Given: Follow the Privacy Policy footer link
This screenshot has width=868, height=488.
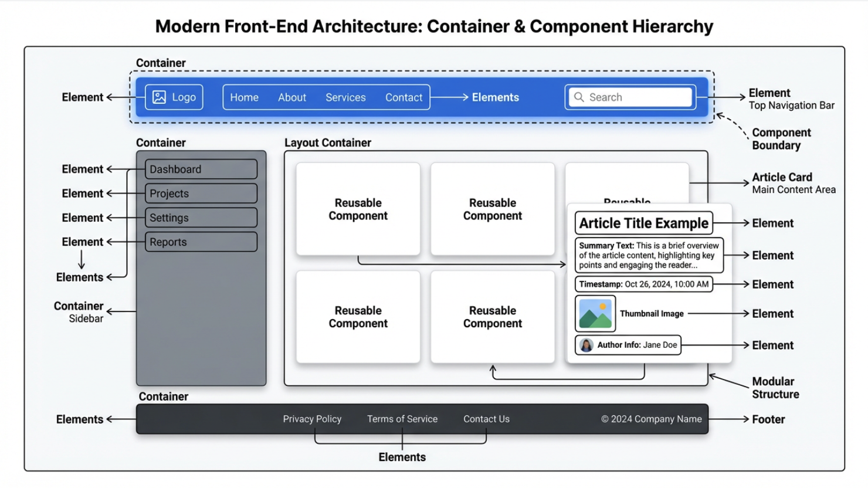Looking at the screenshot, I should click(x=312, y=419).
